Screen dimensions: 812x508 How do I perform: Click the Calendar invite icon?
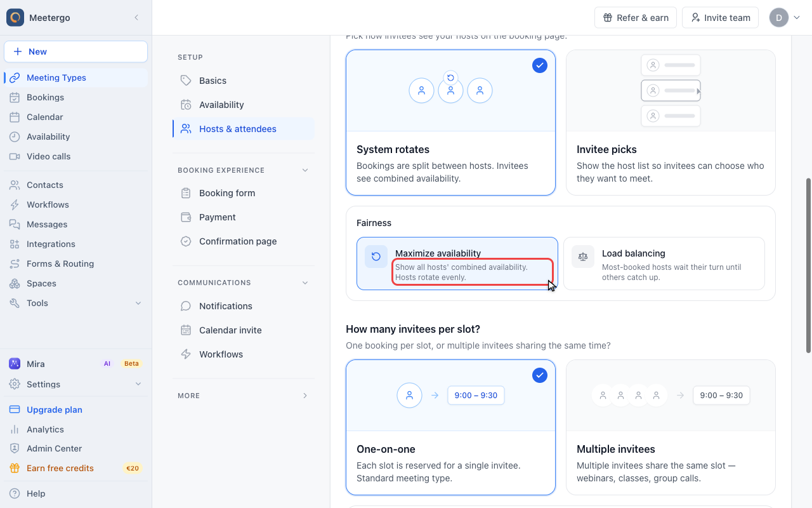tap(186, 330)
